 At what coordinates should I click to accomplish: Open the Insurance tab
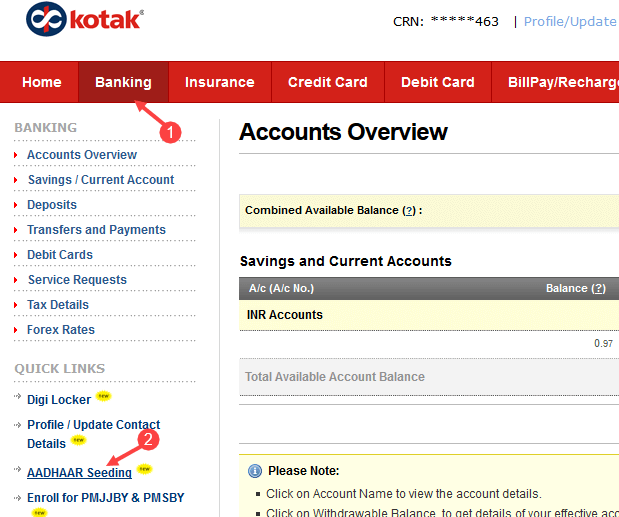[219, 82]
